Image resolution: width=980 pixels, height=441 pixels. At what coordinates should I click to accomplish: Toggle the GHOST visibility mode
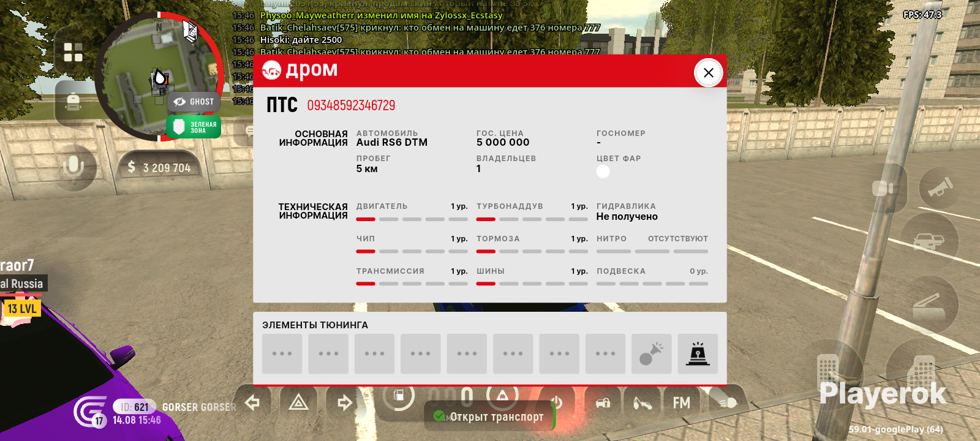194,102
